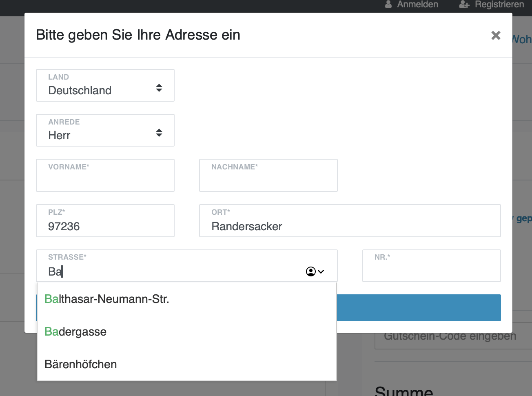Viewport: 532px width, 396px height.
Task: Click the blue submit button in dialog
Action: pyautogui.click(x=419, y=308)
